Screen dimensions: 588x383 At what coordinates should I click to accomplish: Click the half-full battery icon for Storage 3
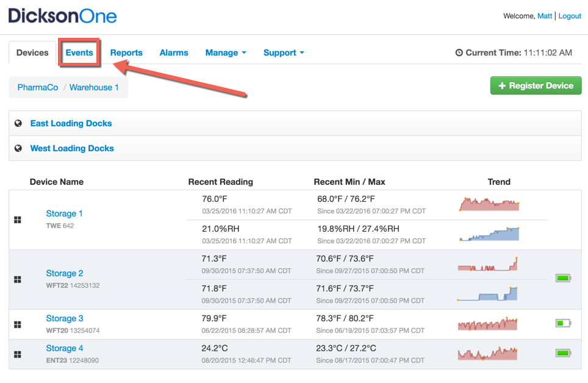(x=563, y=323)
